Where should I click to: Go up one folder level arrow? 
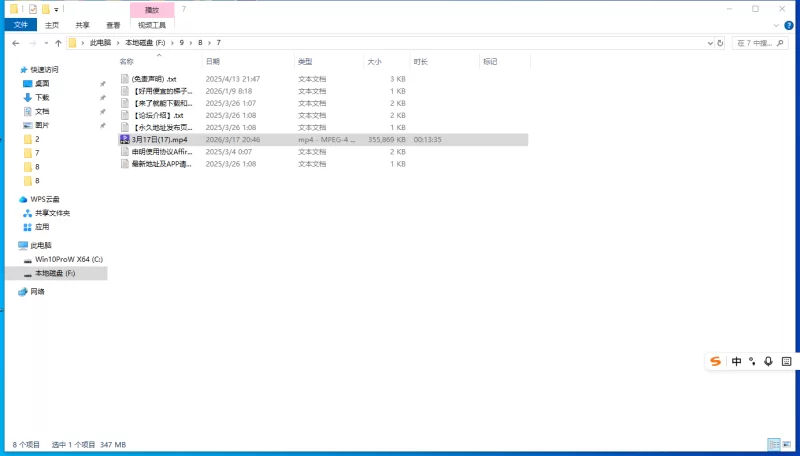[58, 43]
